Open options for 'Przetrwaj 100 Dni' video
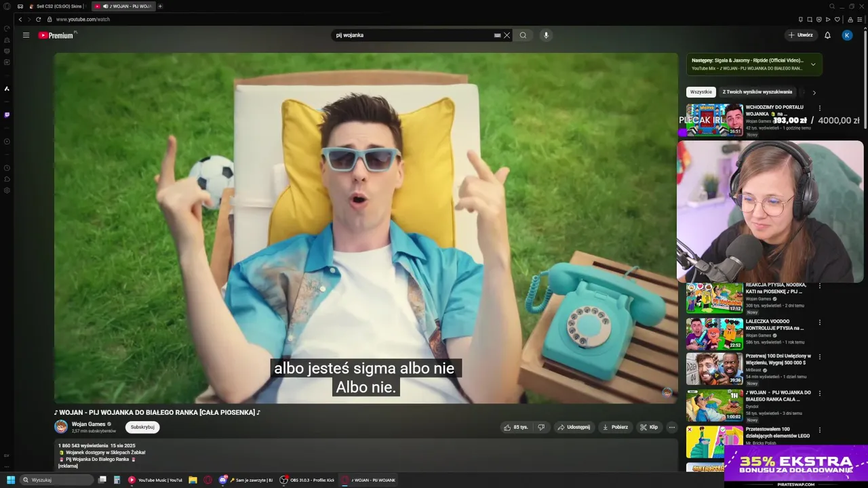 [819, 357]
